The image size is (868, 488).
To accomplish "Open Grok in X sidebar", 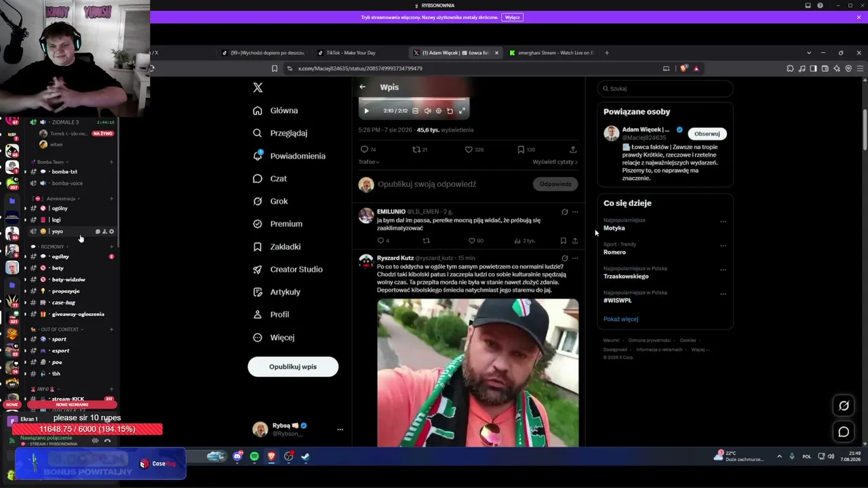I will point(271,201).
